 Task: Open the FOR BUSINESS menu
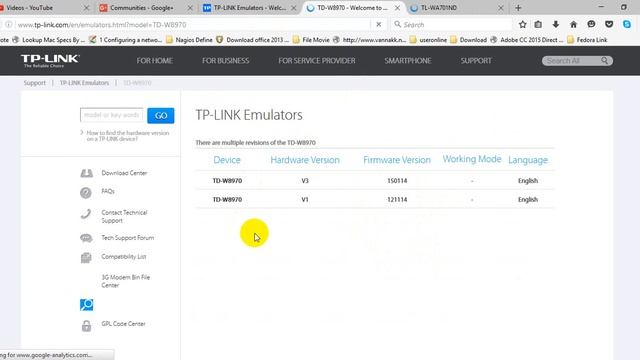point(225,60)
